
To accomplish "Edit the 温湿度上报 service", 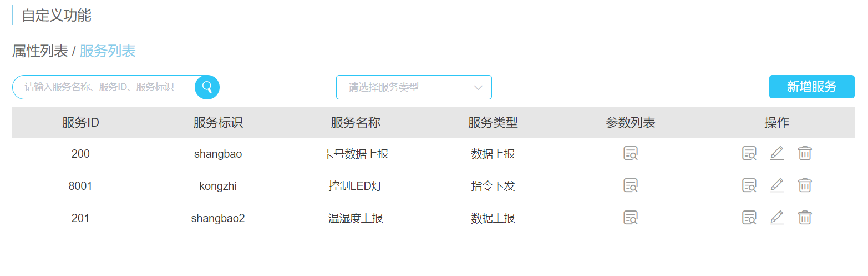I will [x=777, y=218].
